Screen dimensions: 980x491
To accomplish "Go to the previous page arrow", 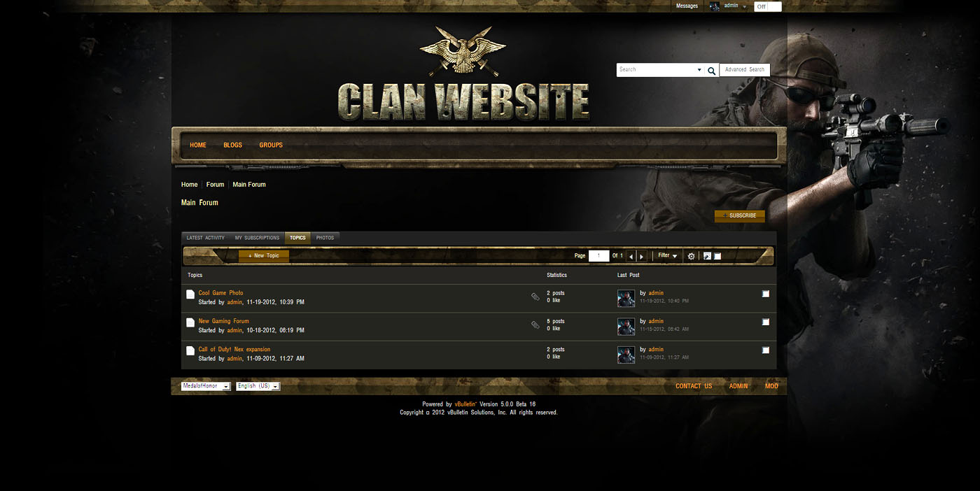I will point(631,256).
